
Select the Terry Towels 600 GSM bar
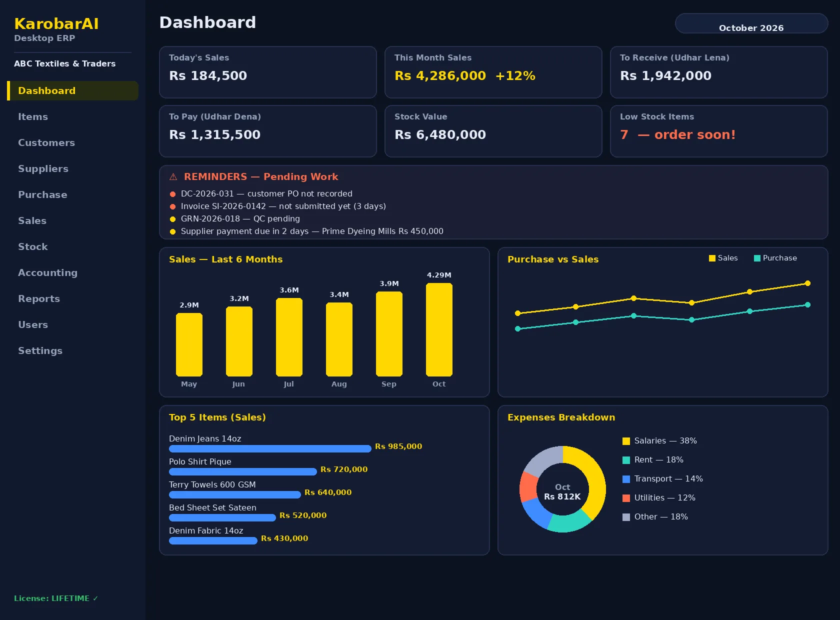pyautogui.click(x=235, y=494)
